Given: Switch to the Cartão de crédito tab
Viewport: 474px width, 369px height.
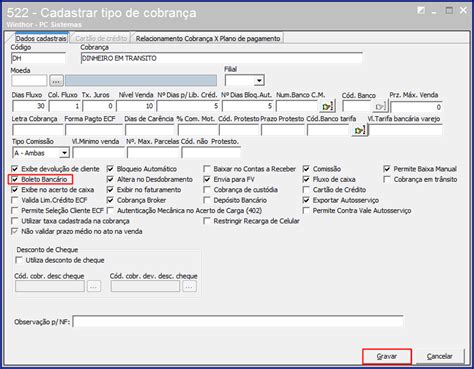Looking at the screenshot, I should [101, 38].
